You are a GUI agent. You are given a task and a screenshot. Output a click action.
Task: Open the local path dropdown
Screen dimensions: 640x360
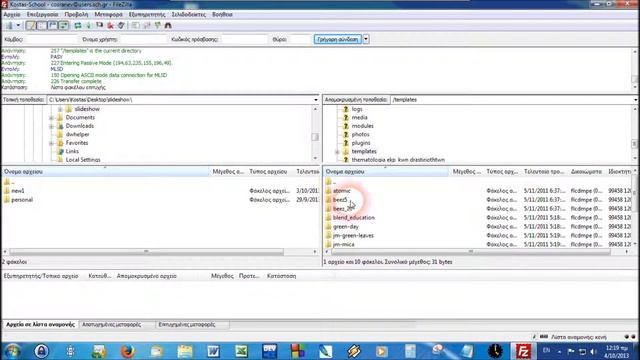[316, 100]
